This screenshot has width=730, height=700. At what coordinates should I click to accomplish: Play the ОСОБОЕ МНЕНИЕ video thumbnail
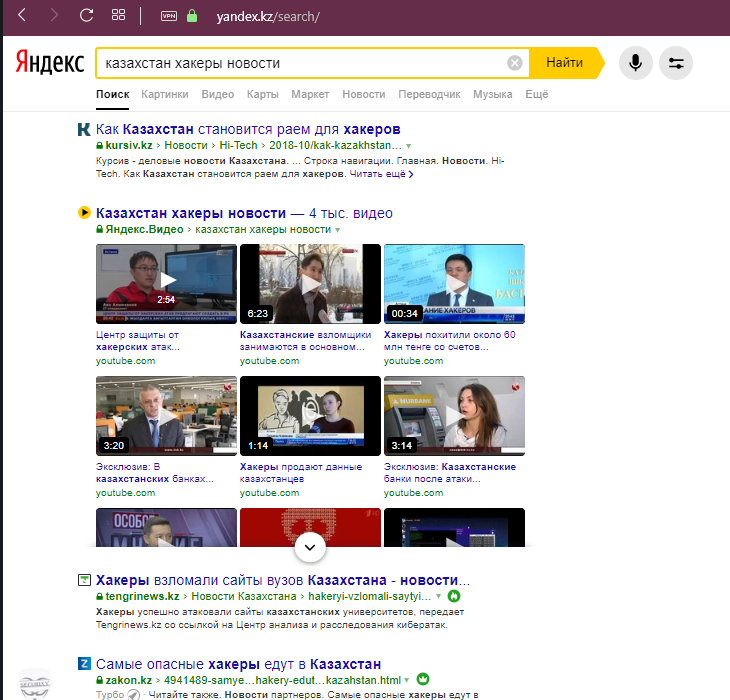pos(166,527)
